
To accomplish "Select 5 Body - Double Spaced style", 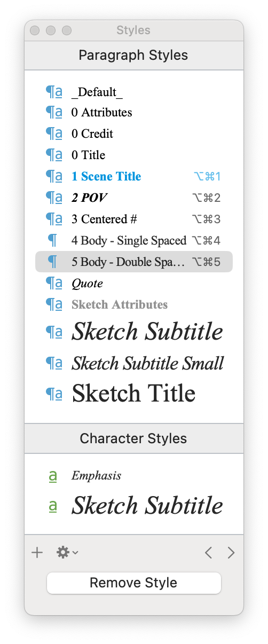I will (x=133, y=262).
